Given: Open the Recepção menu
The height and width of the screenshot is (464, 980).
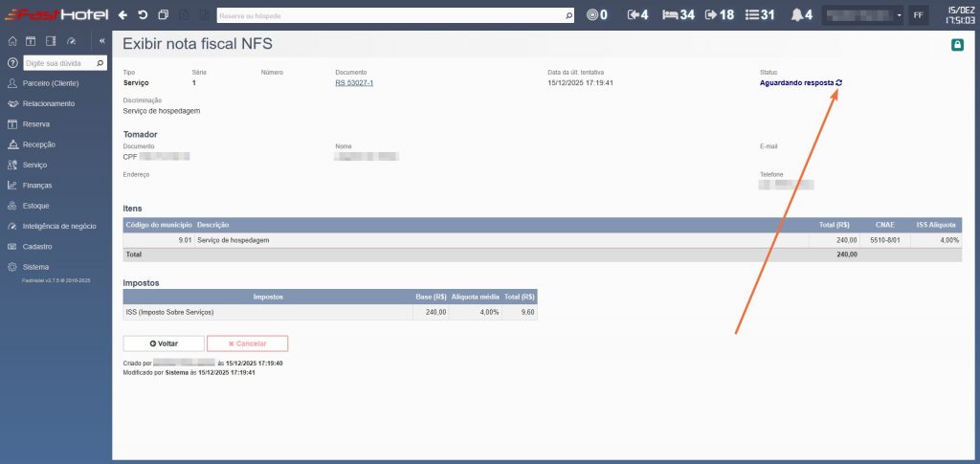Looking at the screenshot, I should (39, 144).
